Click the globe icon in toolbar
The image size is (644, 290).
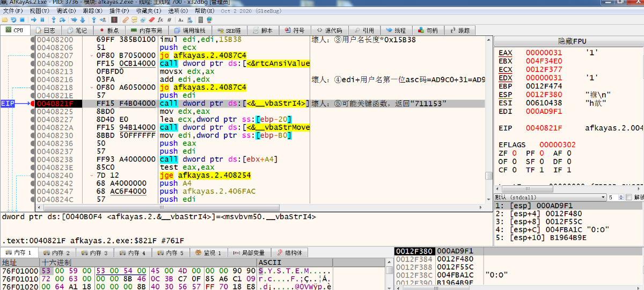point(209,19)
